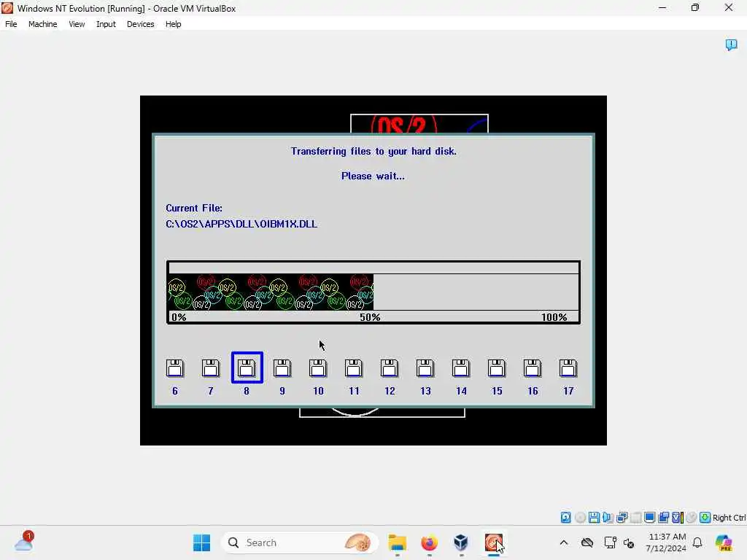Click the network adapter status icon
The width and height of the screenshot is (747, 560).
622,517
